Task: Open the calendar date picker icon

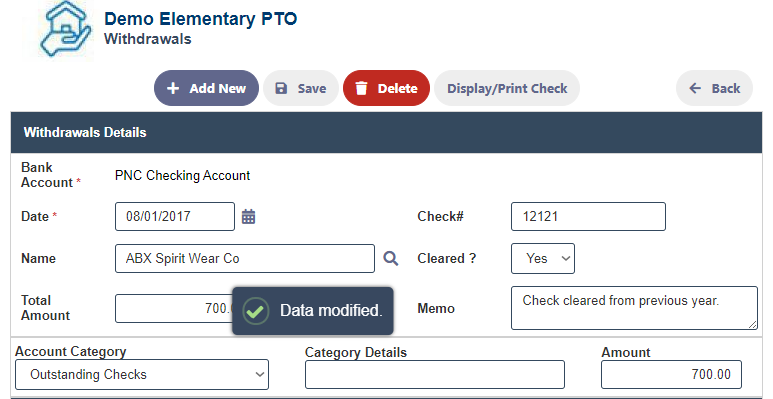Action: [x=248, y=217]
